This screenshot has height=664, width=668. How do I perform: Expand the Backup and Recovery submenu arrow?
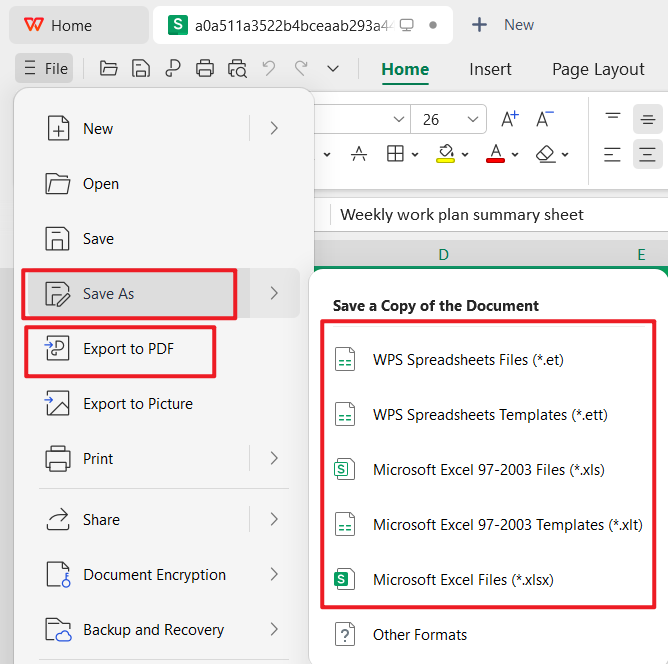pos(274,630)
